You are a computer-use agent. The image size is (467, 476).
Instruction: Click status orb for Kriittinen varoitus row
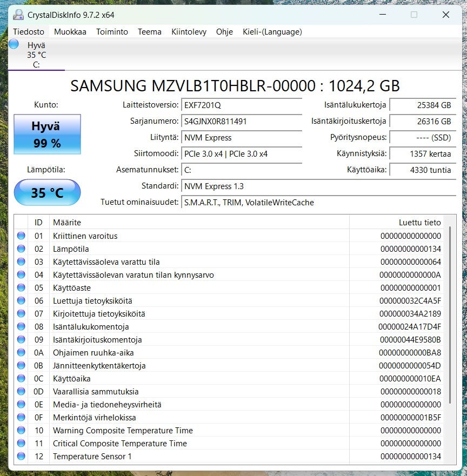21,236
